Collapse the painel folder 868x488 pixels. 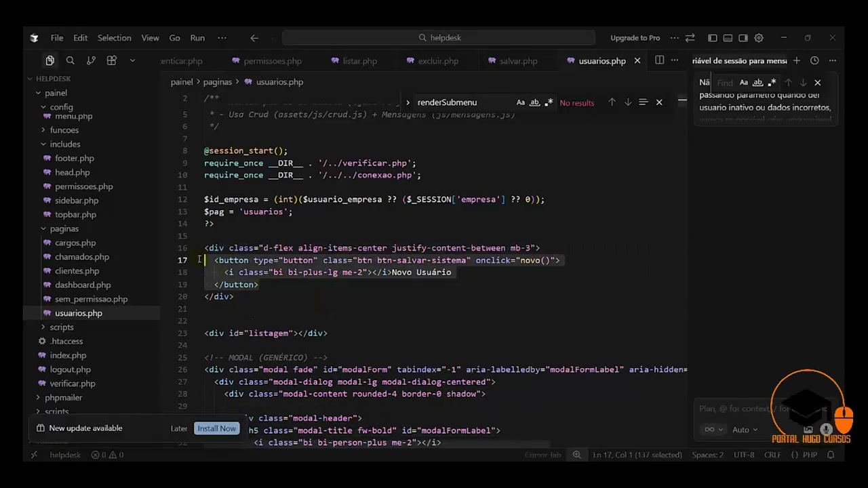(56, 93)
